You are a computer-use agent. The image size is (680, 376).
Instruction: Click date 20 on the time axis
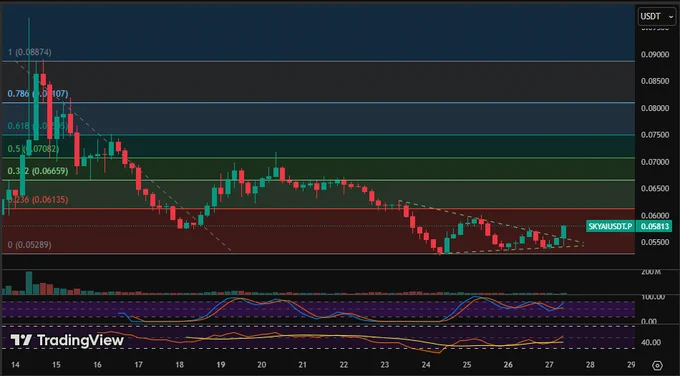[x=262, y=365]
